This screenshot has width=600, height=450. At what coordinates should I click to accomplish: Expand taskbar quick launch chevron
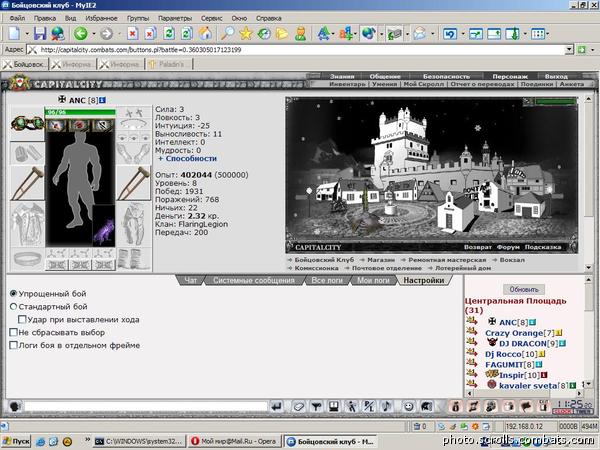click(87, 440)
